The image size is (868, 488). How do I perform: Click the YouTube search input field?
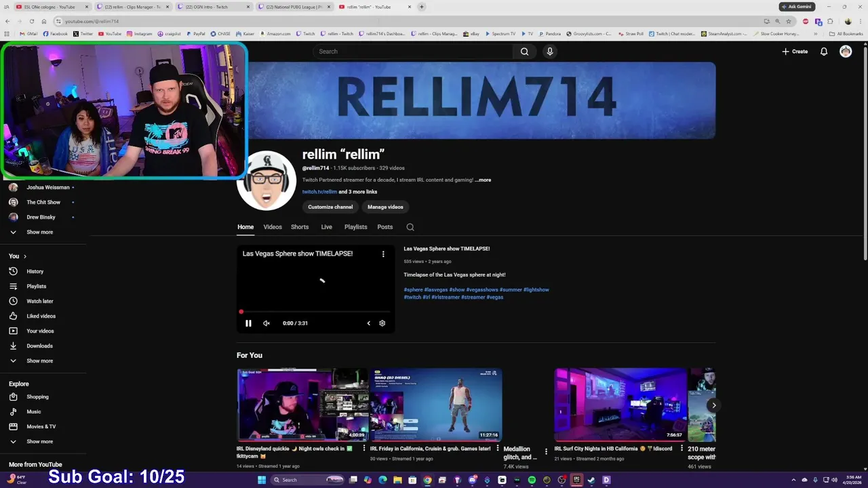pos(414,52)
